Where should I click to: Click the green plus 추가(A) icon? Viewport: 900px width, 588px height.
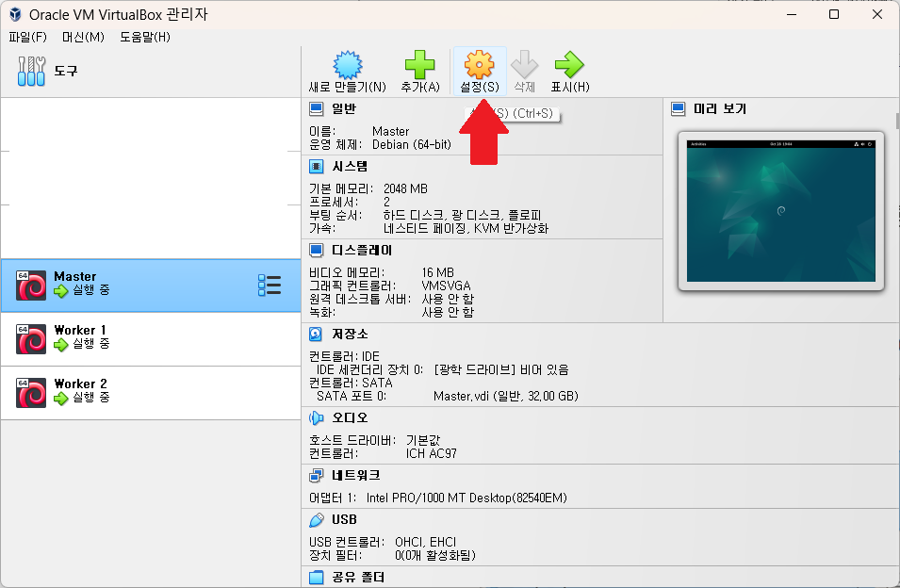click(x=420, y=65)
